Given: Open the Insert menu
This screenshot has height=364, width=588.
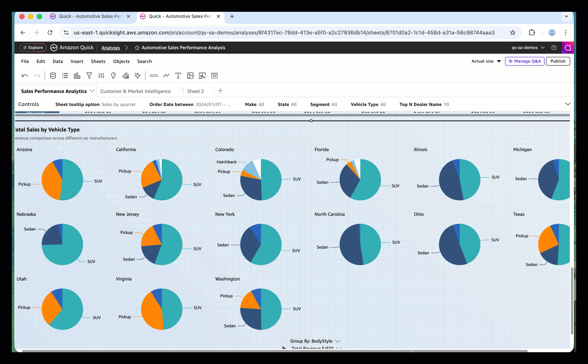Looking at the screenshot, I should [x=77, y=61].
